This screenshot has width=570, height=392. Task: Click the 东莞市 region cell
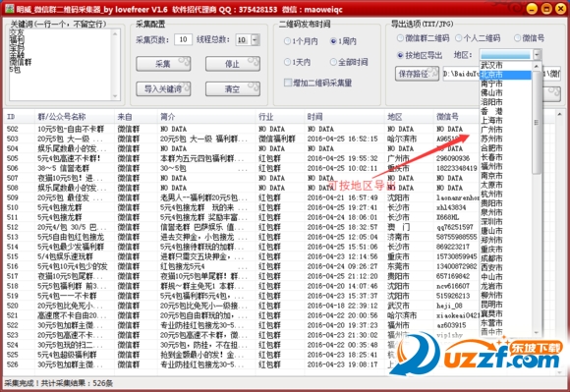pos(399,266)
